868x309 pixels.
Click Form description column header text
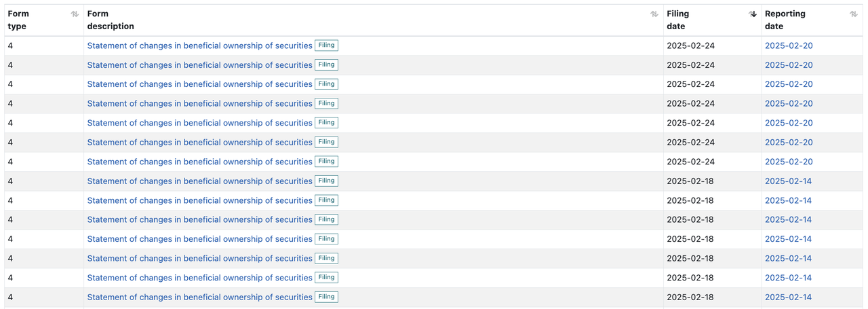tap(111, 20)
